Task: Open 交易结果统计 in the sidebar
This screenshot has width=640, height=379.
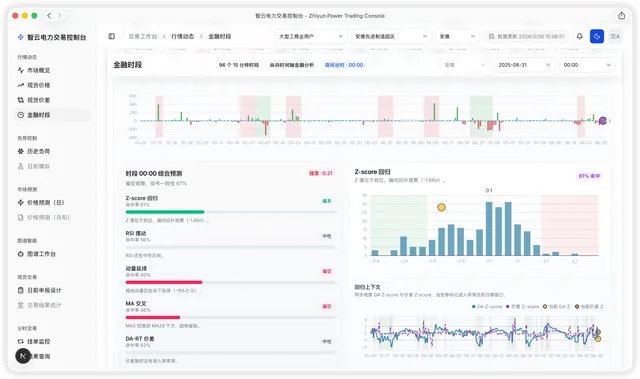Action: (52, 305)
